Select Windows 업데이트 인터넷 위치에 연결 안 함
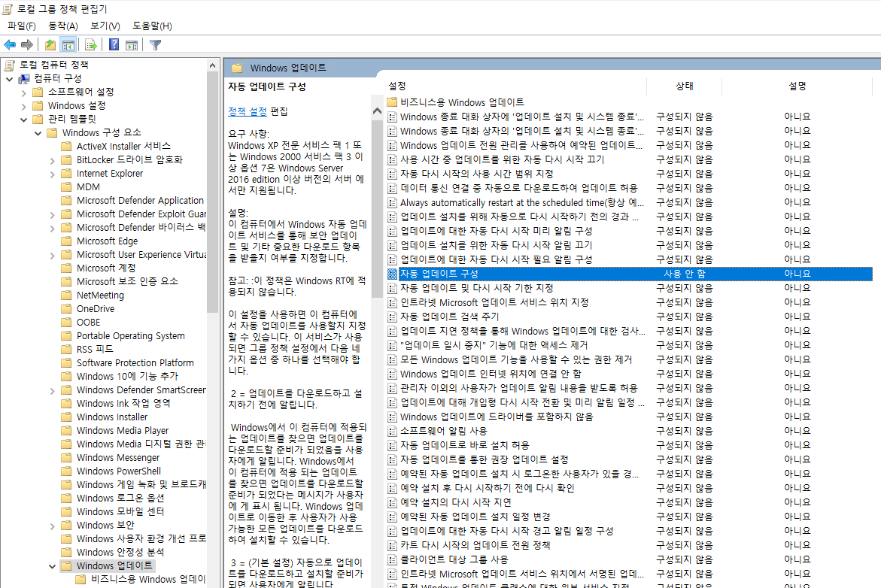This screenshot has height=588, width=881. click(491, 374)
